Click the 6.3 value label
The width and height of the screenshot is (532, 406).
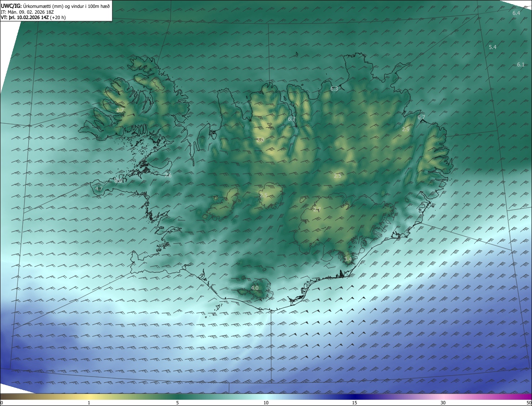coord(334,89)
